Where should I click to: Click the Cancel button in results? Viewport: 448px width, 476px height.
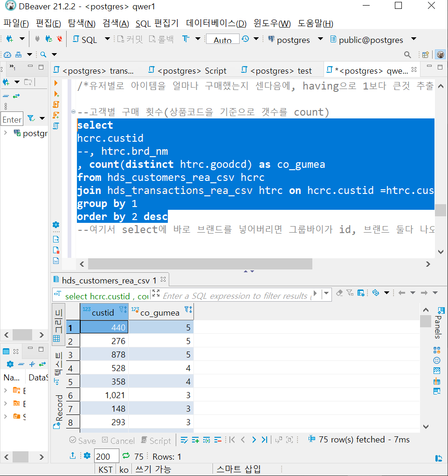click(118, 441)
